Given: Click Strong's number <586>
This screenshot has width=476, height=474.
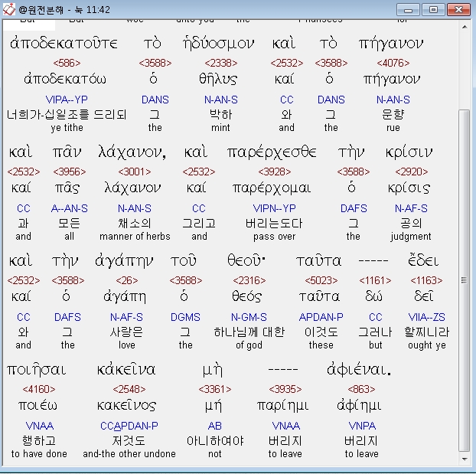Looking at the screenshot, I should click(x=67, y=63).
